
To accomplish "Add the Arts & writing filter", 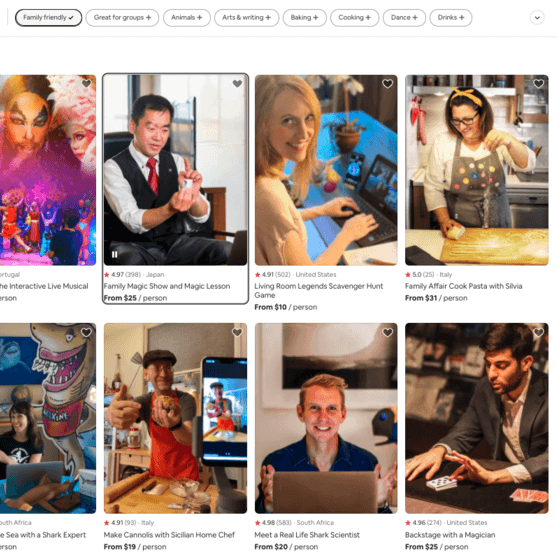I will coord(246,17).
